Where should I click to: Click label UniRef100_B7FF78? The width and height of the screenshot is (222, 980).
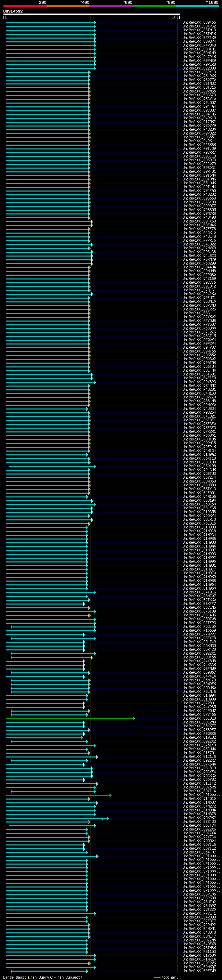pos(199,229)
